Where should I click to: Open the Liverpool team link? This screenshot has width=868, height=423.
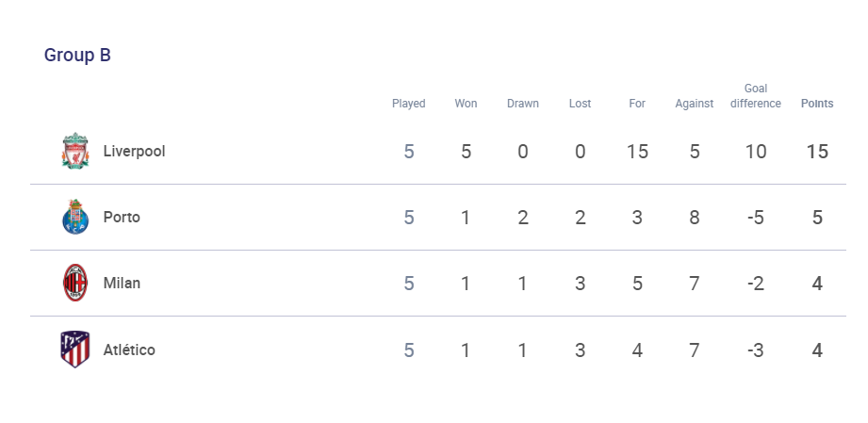[135, 151]
